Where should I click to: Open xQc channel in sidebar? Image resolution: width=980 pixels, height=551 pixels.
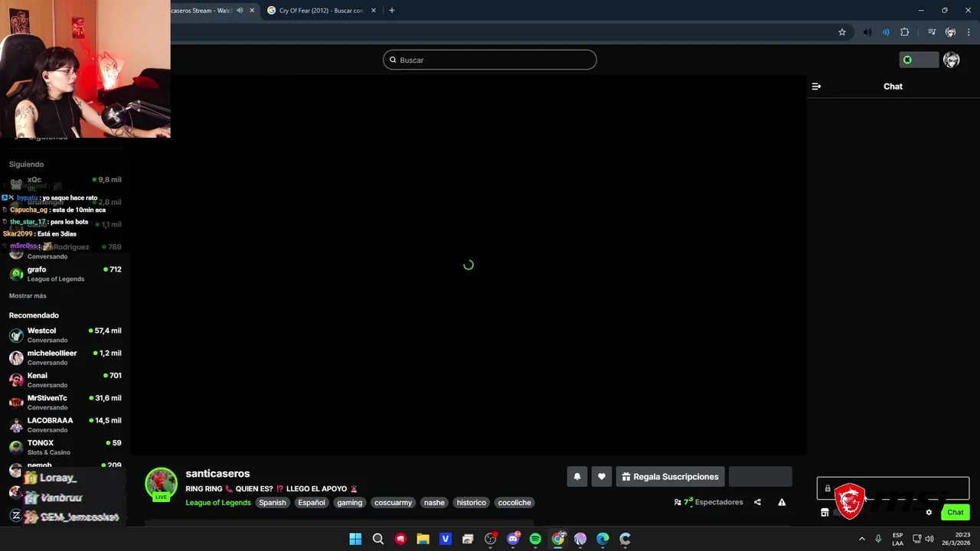pos(65,182)
